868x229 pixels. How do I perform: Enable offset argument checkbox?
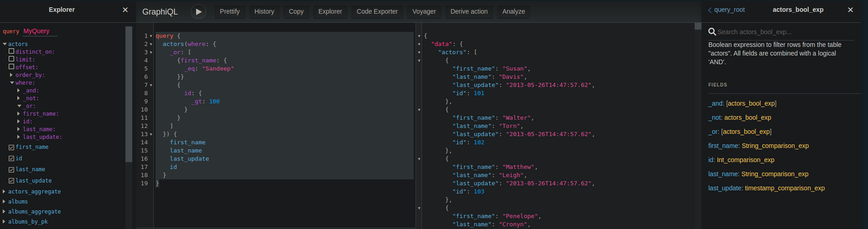pos(11,67)
